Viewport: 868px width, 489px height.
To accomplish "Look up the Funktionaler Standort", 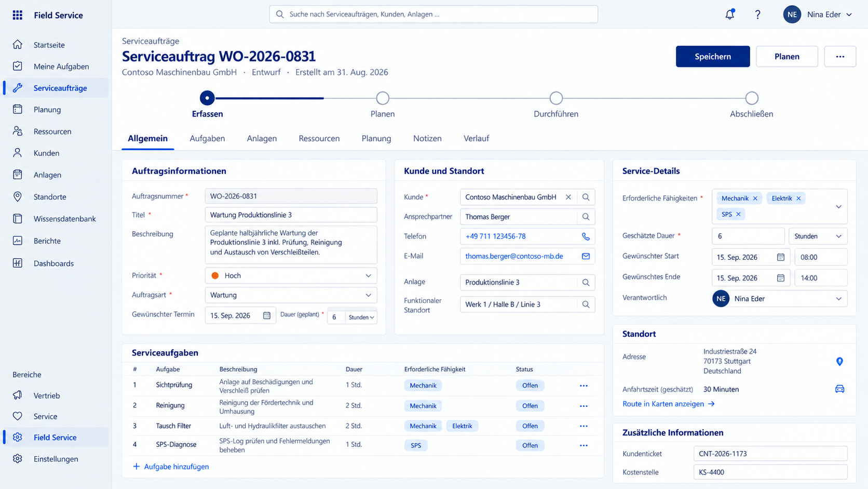I will coord(586,305).
